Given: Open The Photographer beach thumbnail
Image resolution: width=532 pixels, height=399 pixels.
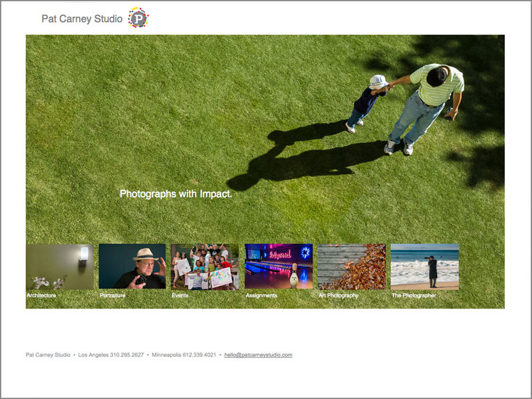Looking at the screenshot, I should (424, 266).
